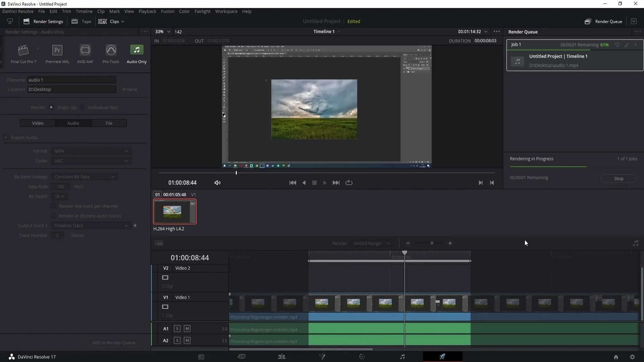Open the Codec dropdown showing AAC
Viewport: 644px width, 362px height.
[90, 161]
